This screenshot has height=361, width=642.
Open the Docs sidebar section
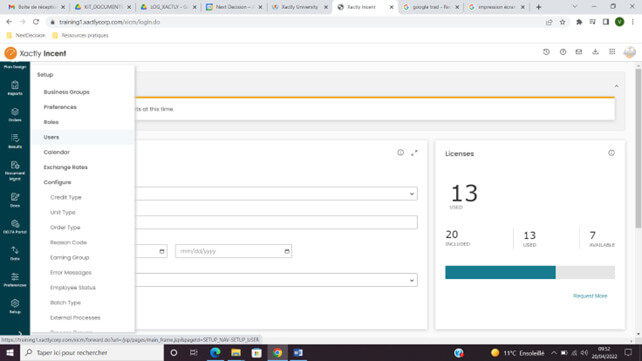point(15,200)
